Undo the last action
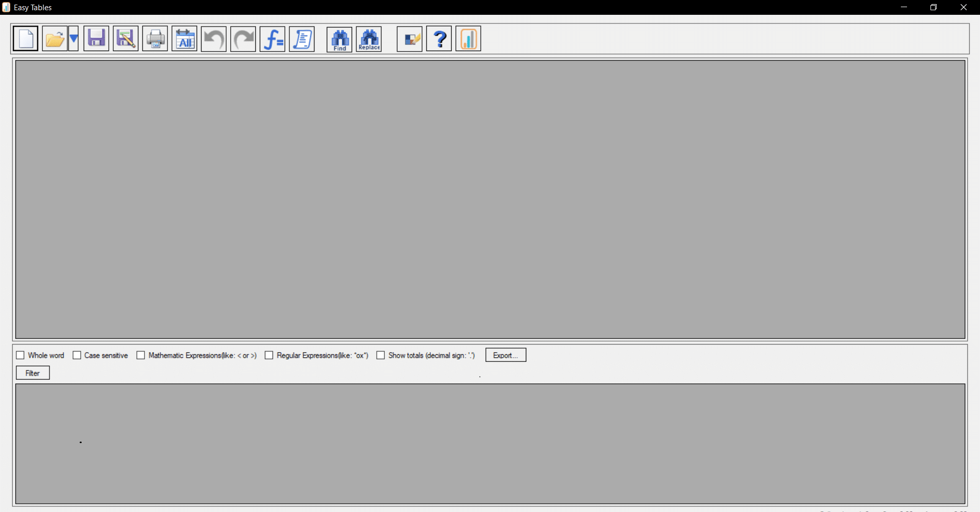Screen dimensions: 980x512 [214, 39]
